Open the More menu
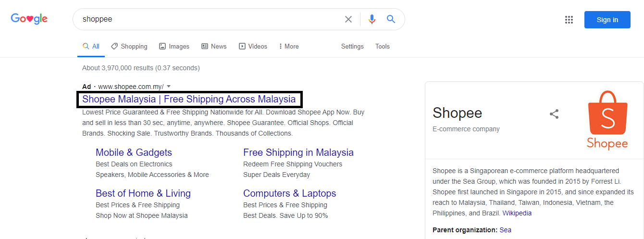 (x=289, y=47)
